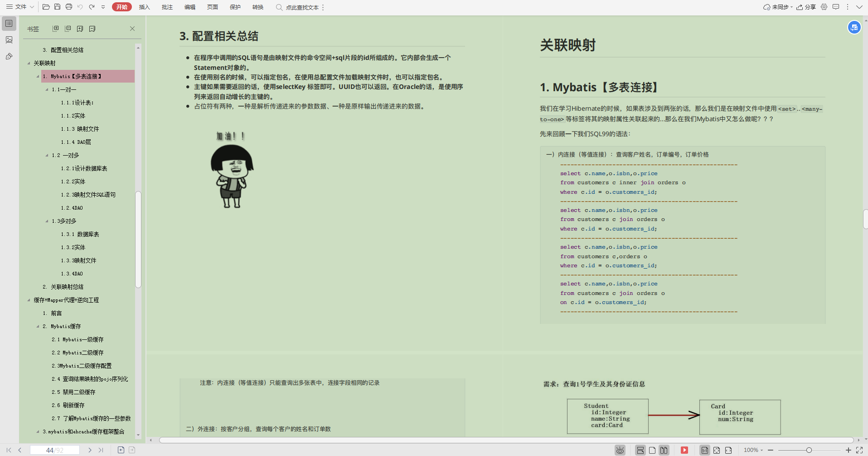Select actual size 1:1 view icon
The height and width of the screenshot is (456, 868).
[705, 450]
